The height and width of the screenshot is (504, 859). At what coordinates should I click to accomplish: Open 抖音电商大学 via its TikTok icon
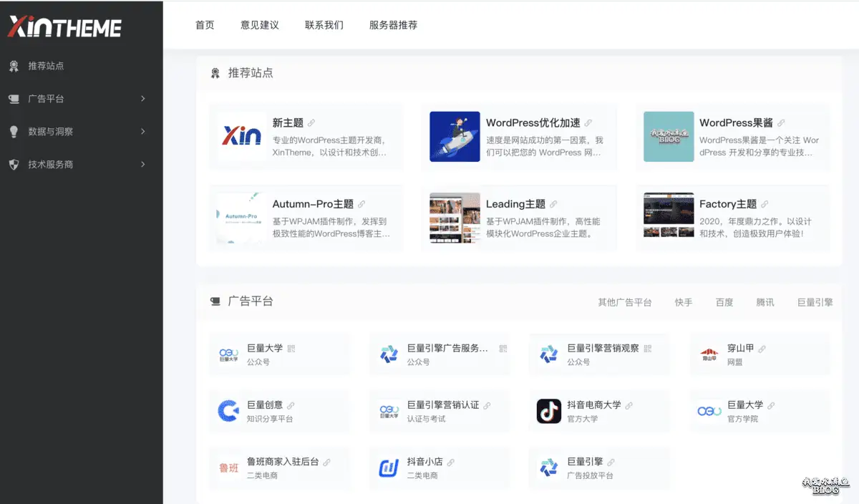548,411
